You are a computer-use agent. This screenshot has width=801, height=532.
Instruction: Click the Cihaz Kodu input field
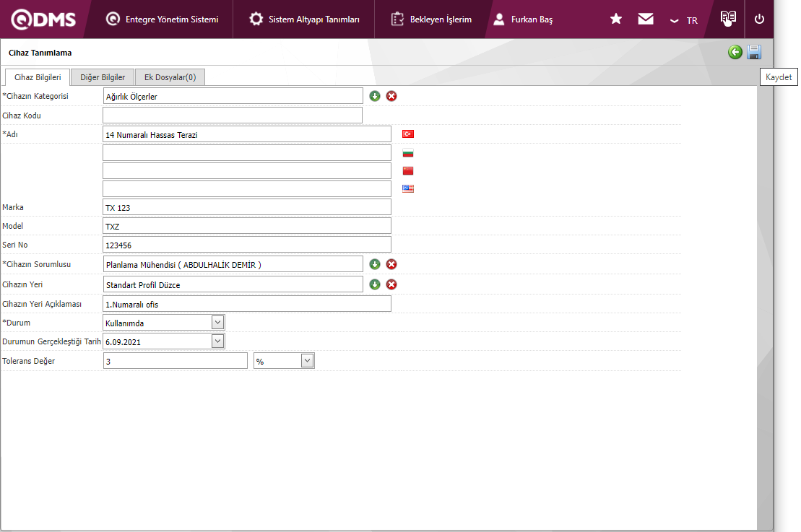[x=233, y=115]
